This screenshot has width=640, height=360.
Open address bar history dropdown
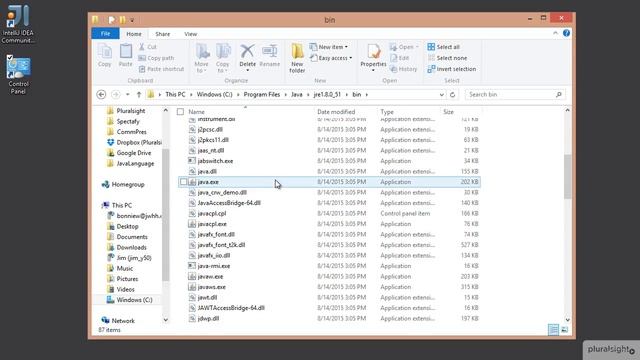441,94
